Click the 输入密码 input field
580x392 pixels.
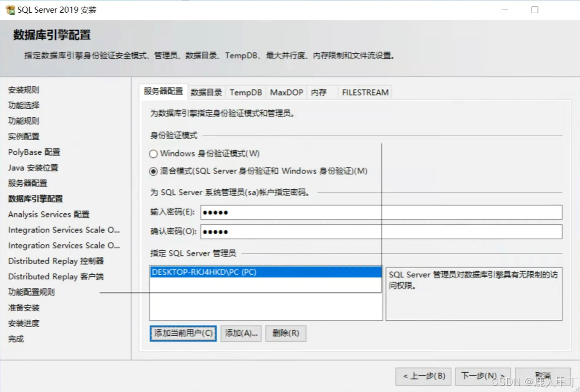305,212
